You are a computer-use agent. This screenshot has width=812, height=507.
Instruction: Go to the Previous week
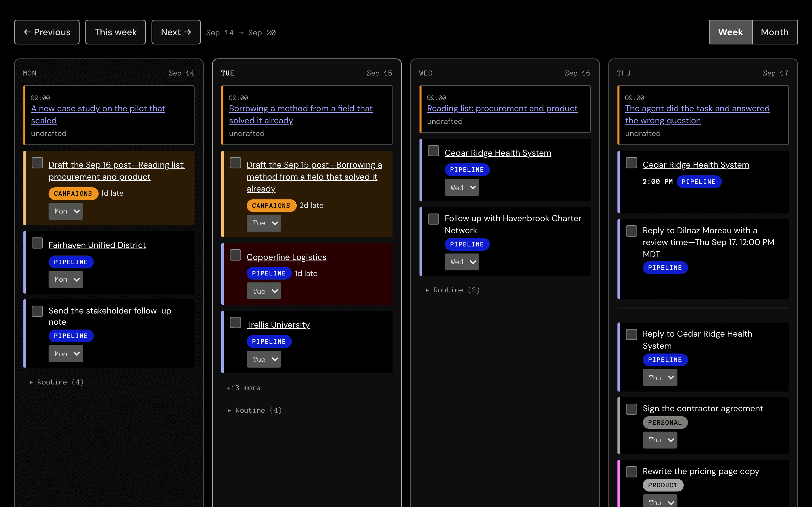(x=47, y=32)
